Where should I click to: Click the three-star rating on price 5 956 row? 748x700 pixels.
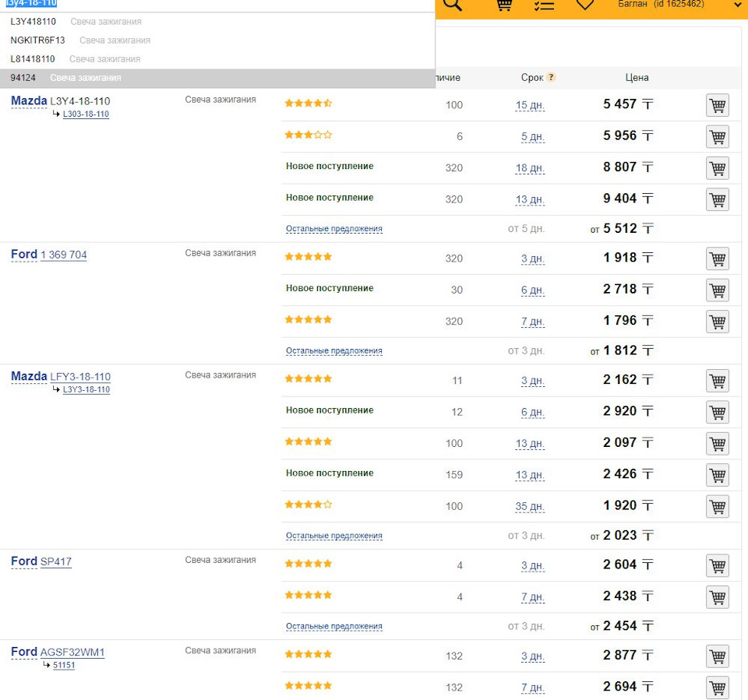click(309, 135)
